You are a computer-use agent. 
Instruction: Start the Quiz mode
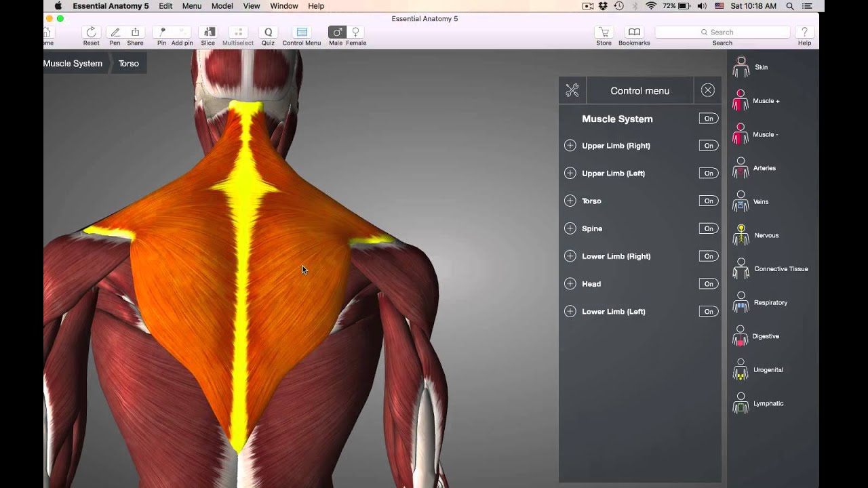pos(268,32)
